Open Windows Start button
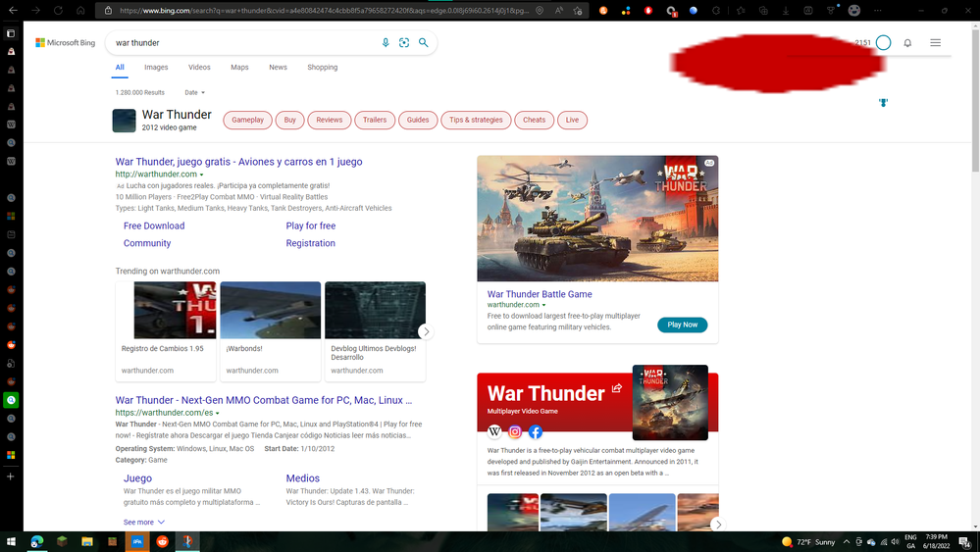Image resolution: width=980 pixels, height=552 pixels. click(11, 541)
